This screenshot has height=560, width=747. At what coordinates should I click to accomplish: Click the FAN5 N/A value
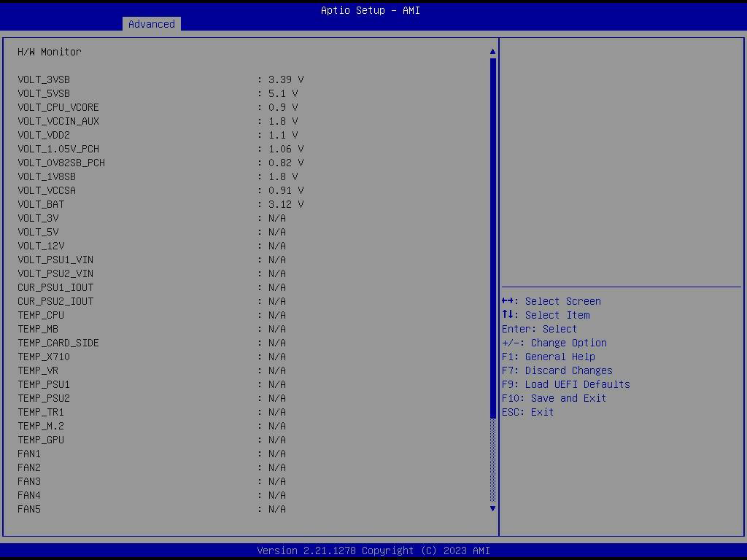coord(276,509)
